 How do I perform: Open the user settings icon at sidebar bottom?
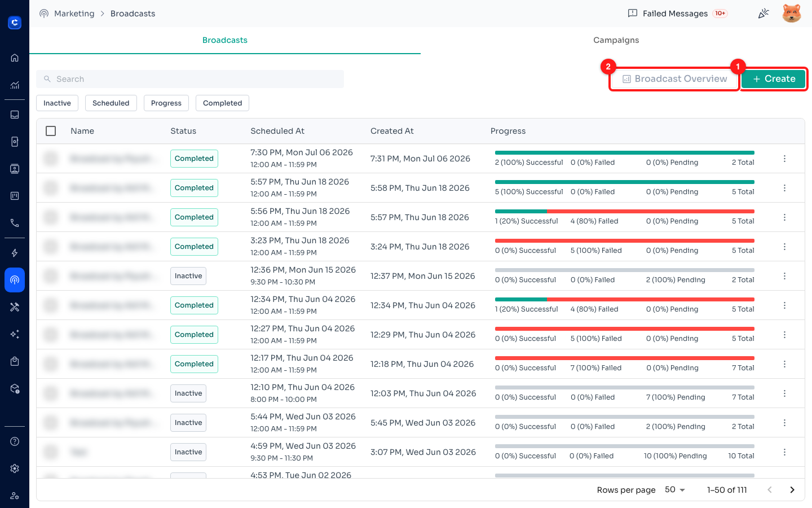coord(15,496)
